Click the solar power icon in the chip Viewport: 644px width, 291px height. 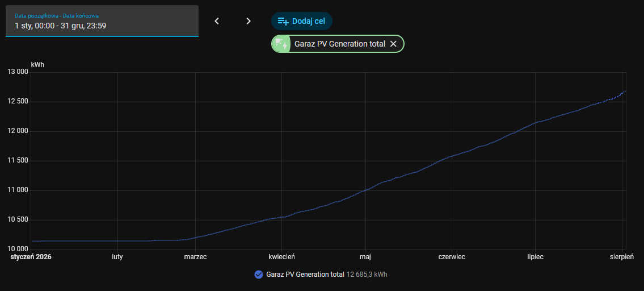coord(281,44)
